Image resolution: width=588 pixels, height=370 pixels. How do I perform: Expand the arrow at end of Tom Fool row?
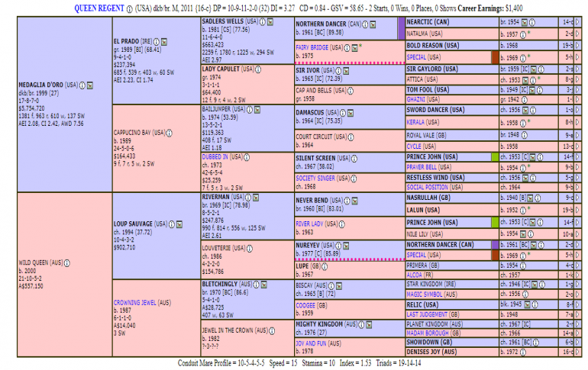tap(577, 90)
